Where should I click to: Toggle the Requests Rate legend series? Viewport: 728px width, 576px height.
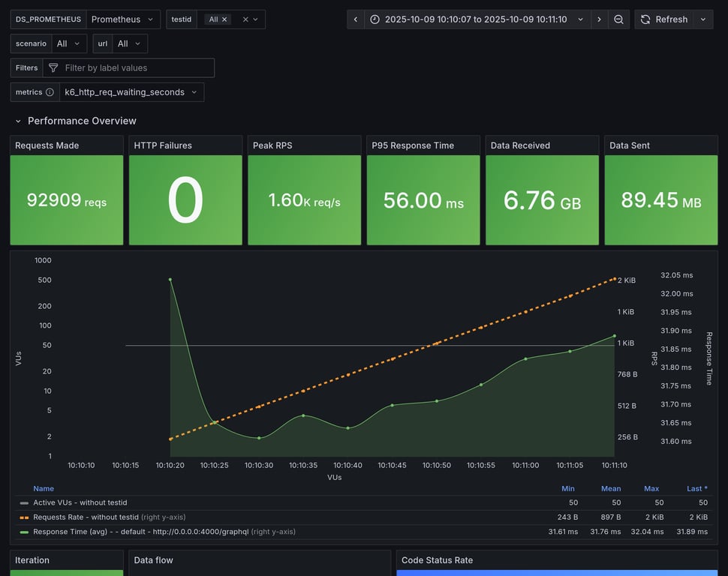click(x=86, y=517)
